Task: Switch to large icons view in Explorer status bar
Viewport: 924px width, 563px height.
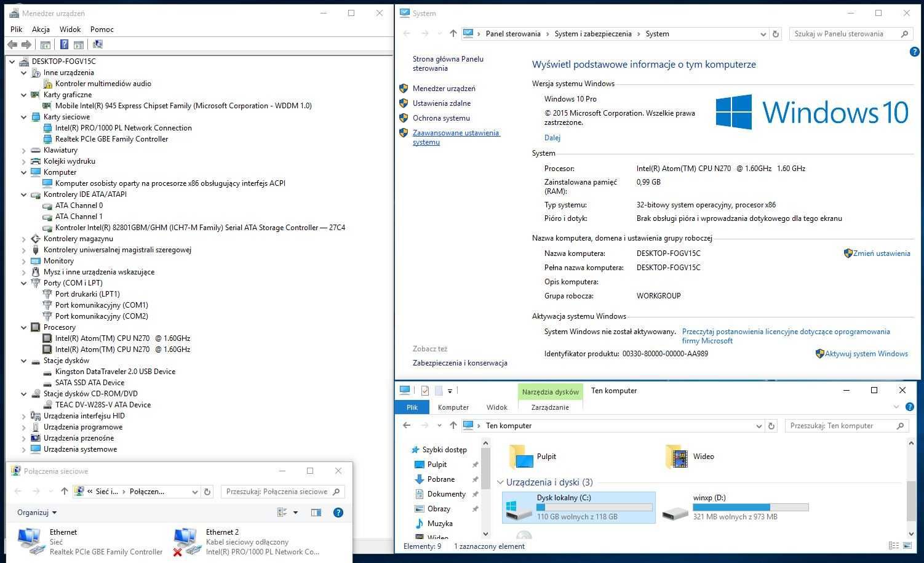Action: point(908,546)
